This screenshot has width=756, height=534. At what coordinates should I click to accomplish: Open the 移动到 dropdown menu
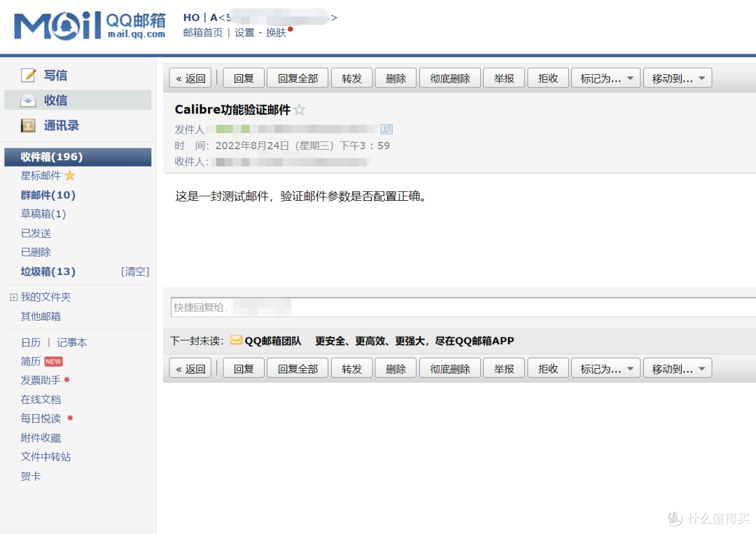pyautogui.click(x=677, y=78)
